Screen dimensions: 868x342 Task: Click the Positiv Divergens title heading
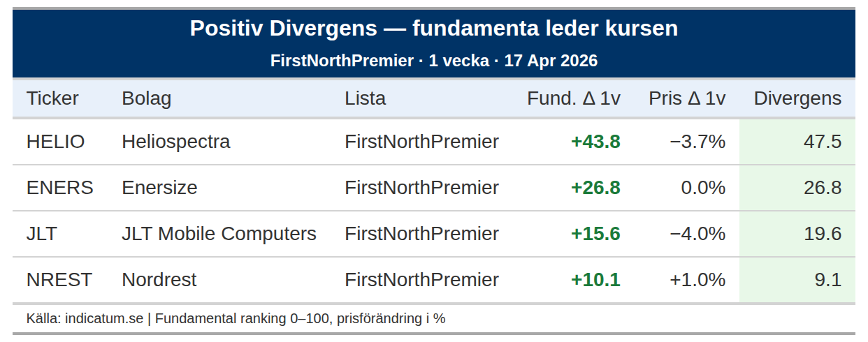[x=433, y=29]
